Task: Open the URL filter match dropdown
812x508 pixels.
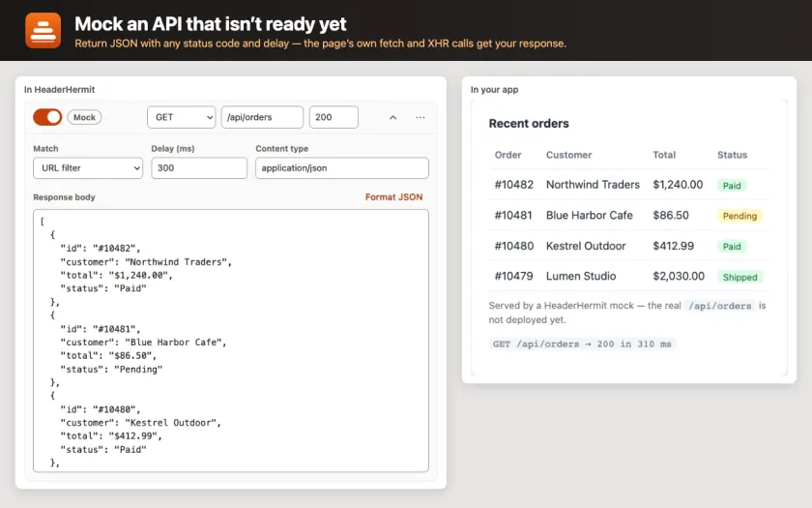Action: [x=88, y=168]
